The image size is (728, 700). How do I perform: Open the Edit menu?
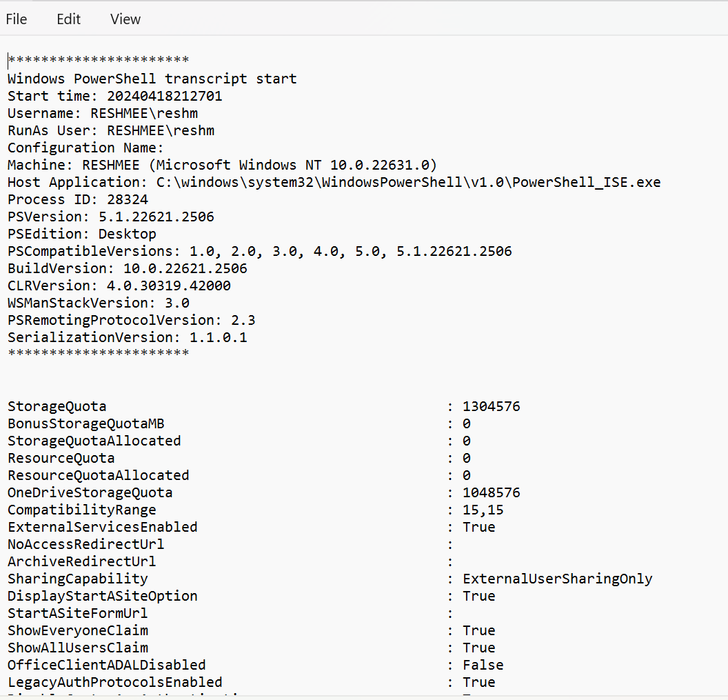(x=68, y=19)
